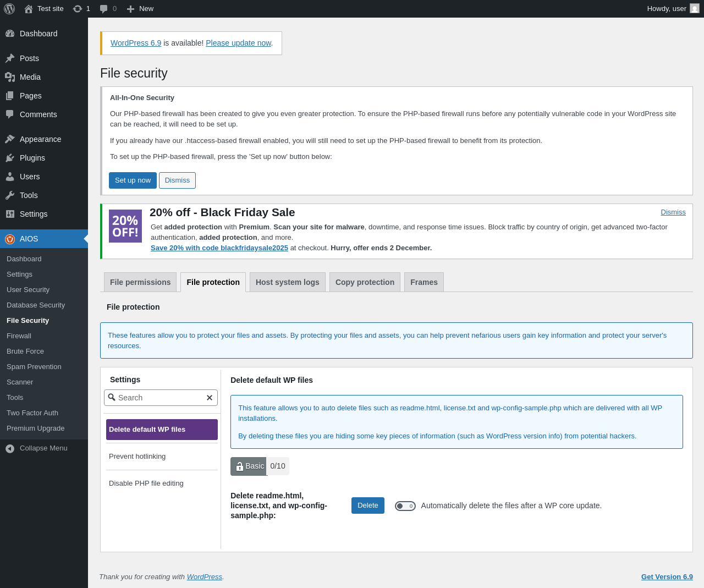Click the user avatar icon at top right
This screenshot has height=588, width=704.
(695, 9)
